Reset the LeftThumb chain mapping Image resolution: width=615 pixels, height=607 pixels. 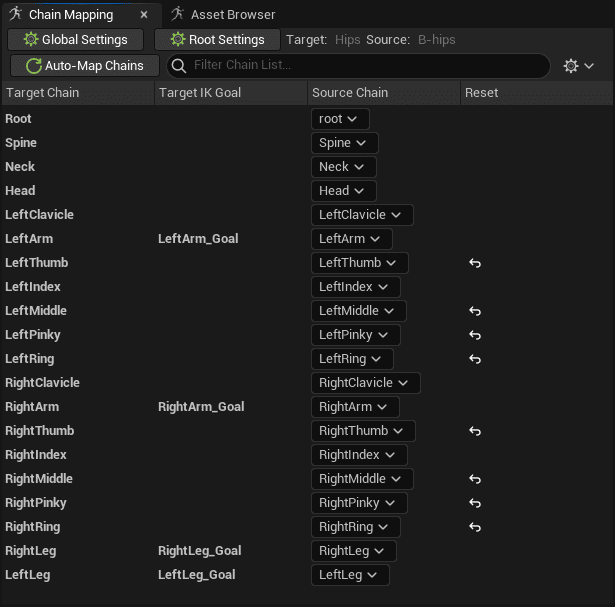(475, 263)
